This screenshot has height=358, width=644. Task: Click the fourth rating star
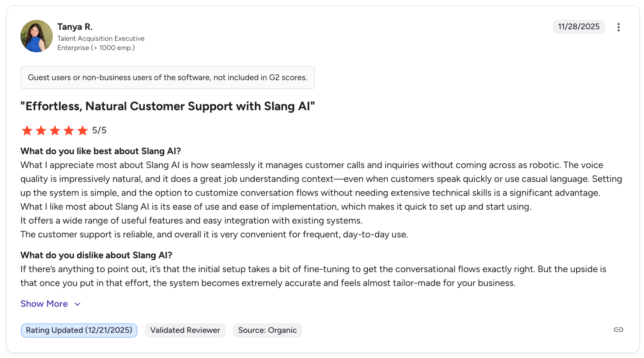coord(69,130)
